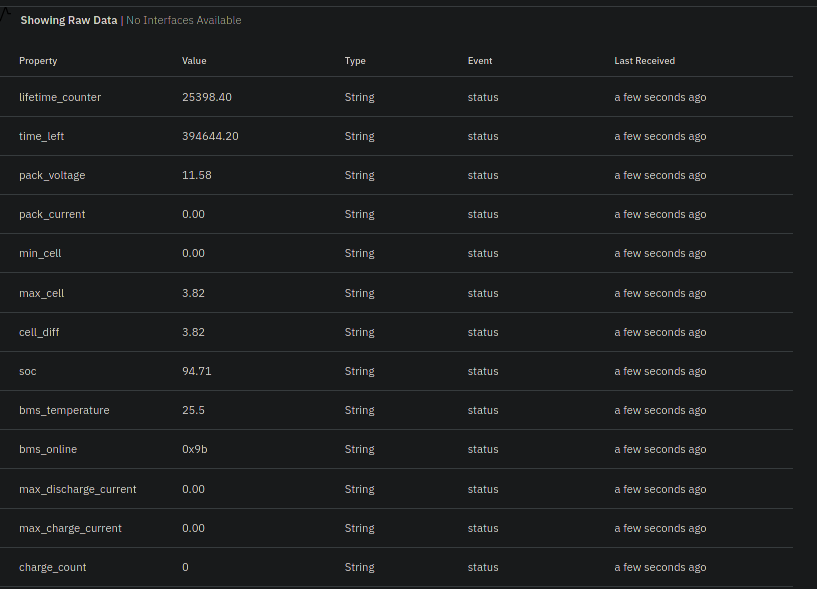Click the waveform icon beside Showing Raw Data
817x589 pixels.
coord(6,14)
